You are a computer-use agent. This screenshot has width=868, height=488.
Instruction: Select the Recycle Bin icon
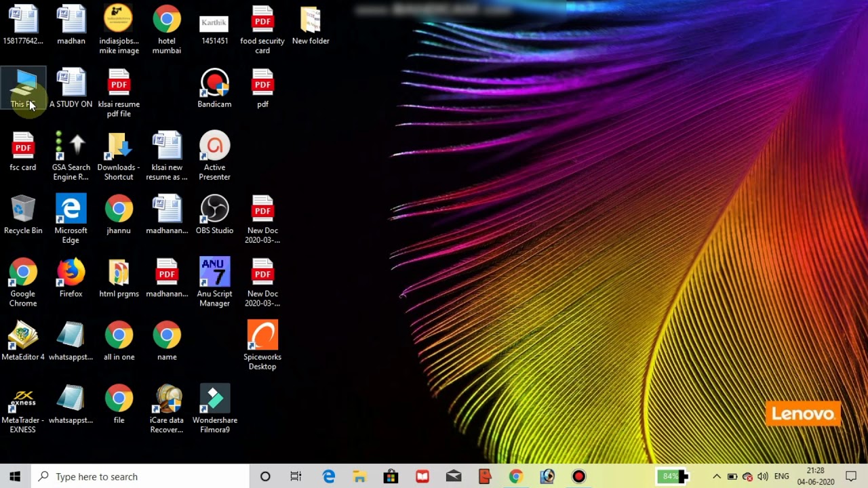tap(23, 215)
